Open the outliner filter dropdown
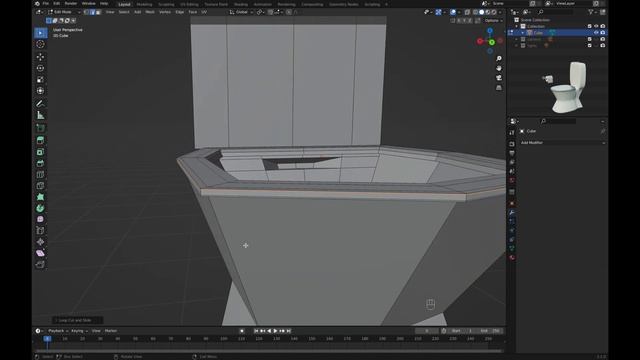The width and height of the screenshot is (640, 360). [592, 12]
